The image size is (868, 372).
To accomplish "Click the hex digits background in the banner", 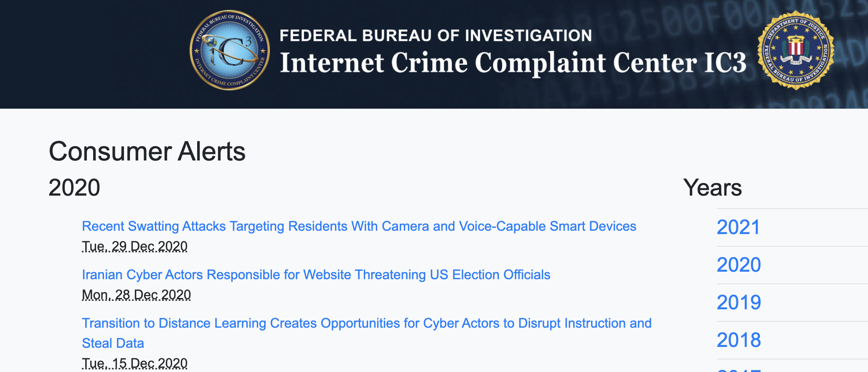I will click(685, 21).
